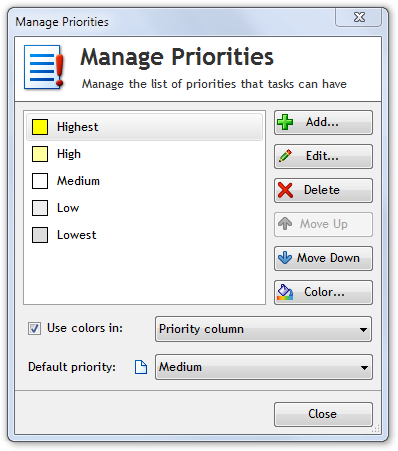Select the Lowest priority in list
This screenshot has width=398, height=451.
click(x=144, y=235)
